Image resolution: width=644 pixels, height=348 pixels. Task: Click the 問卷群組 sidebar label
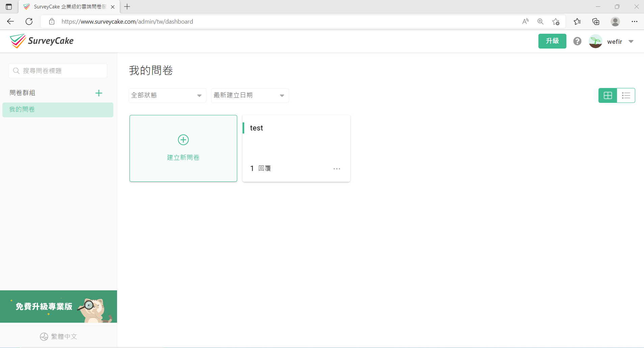[x=23, y=93]
